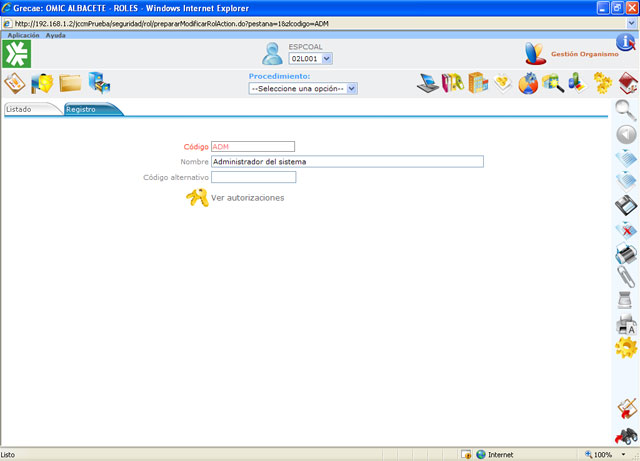Click the red house home icon
The image size is (640, 461).
coord(628,83)
